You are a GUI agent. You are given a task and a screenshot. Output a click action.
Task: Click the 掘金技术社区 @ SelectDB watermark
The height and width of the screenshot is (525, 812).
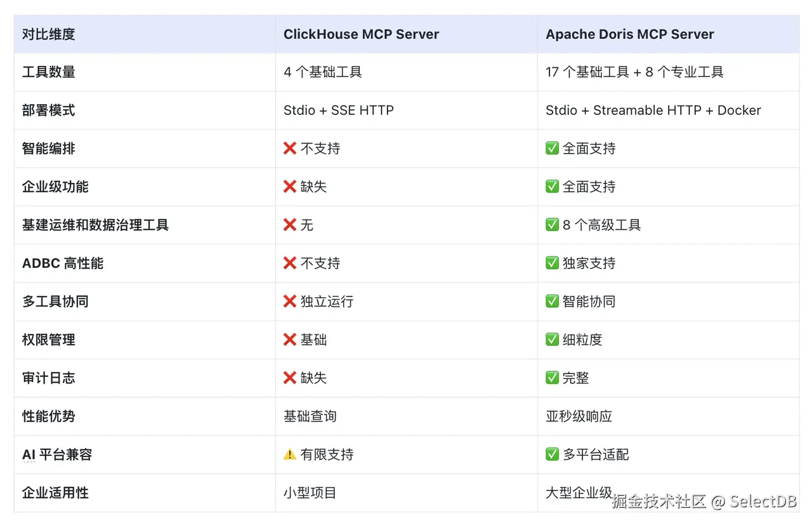pos(704,502)
